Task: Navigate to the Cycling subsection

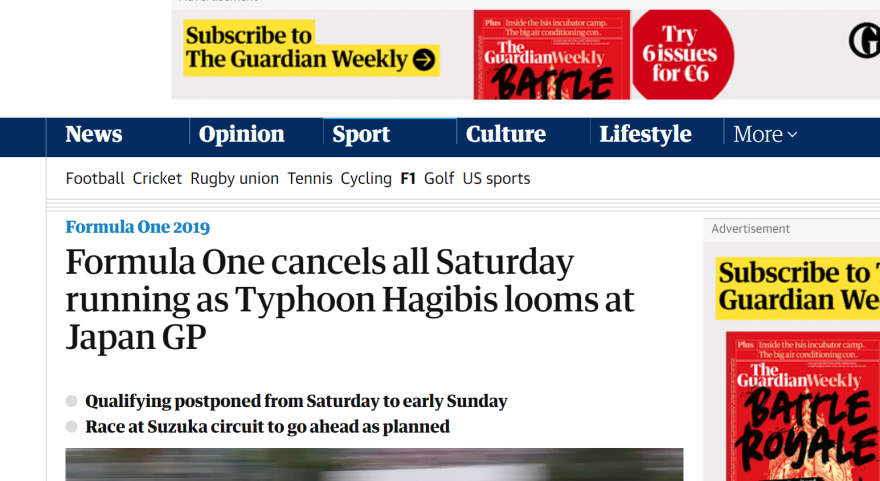Action: pyautogui.click(x=366, y=178)
